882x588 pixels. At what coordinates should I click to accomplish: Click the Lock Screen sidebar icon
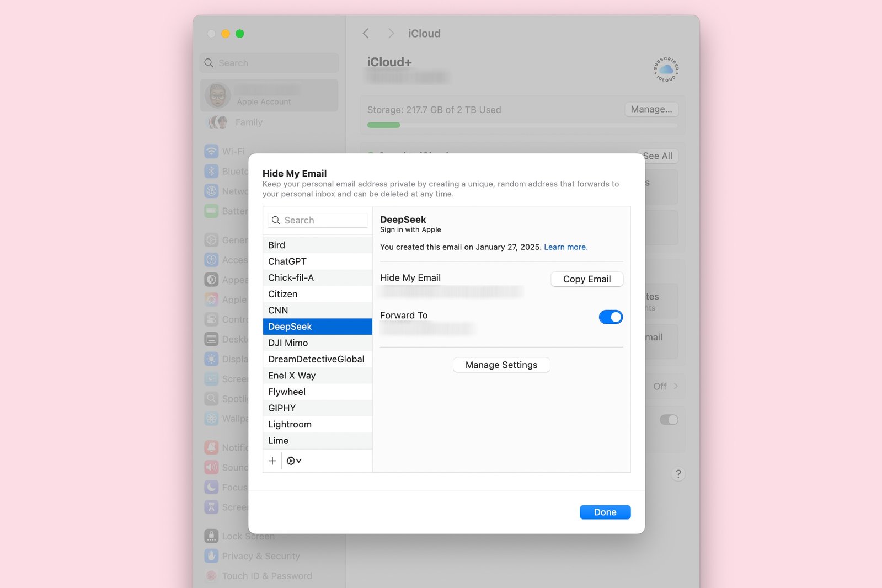pyautogui.click(x=211, y=536)
